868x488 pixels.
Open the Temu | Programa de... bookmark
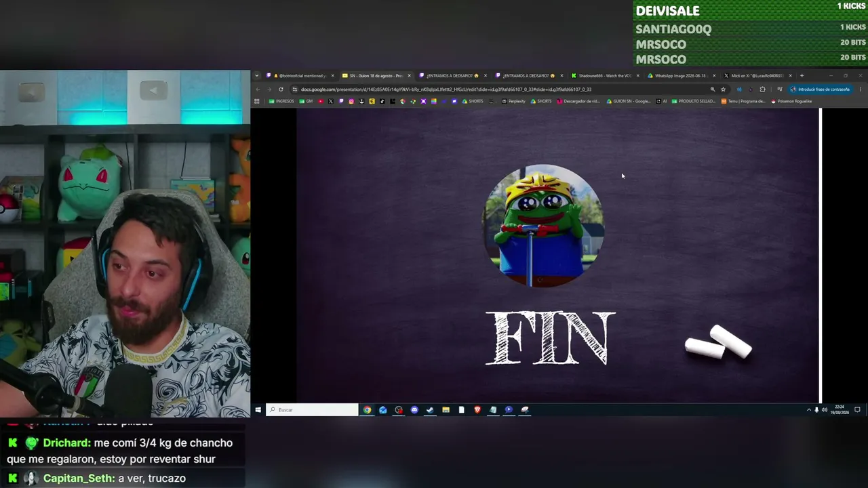(x=743, y=101)
